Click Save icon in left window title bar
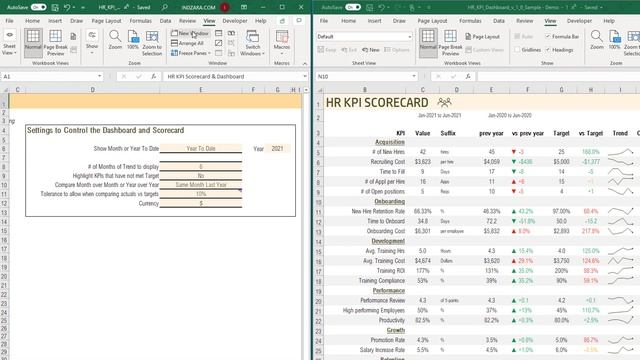This screenshot has width=640, height=360. point(55,7)
